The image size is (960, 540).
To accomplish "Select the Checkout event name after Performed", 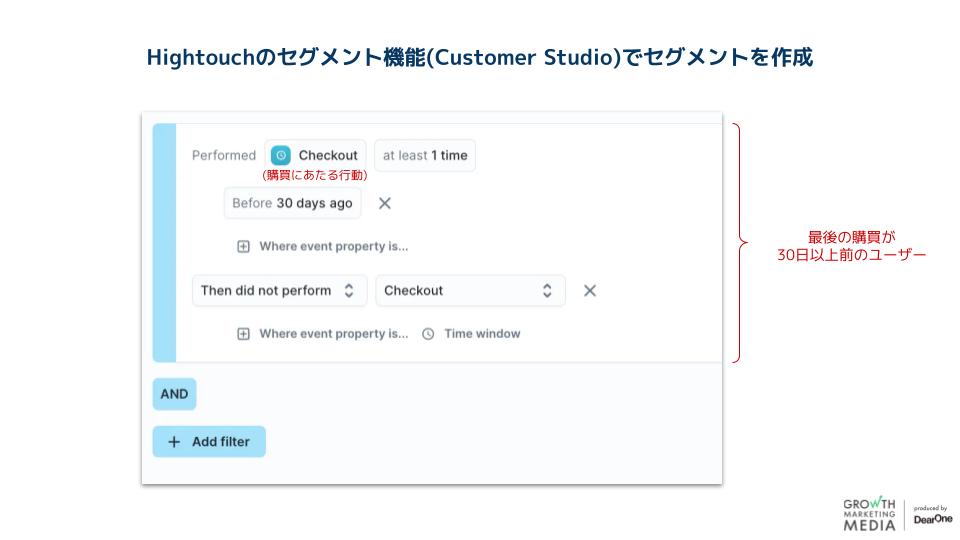I will point(327,155).
